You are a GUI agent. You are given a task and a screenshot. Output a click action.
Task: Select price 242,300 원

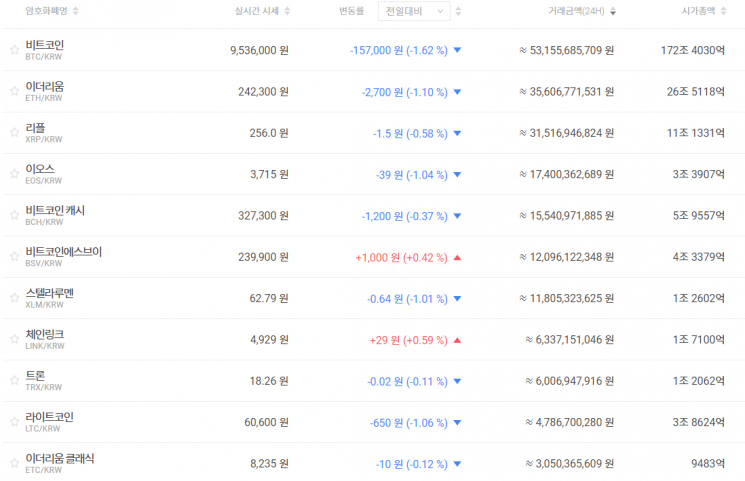click(263, 92)
